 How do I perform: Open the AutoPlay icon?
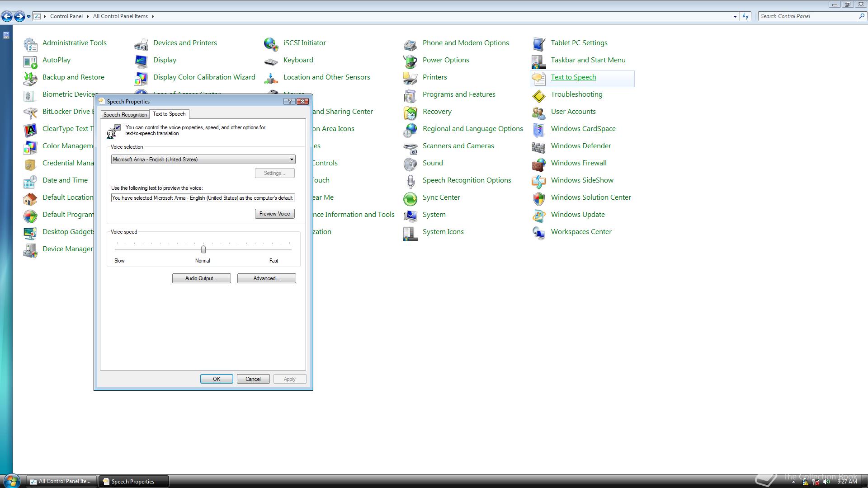coord(30,61)
